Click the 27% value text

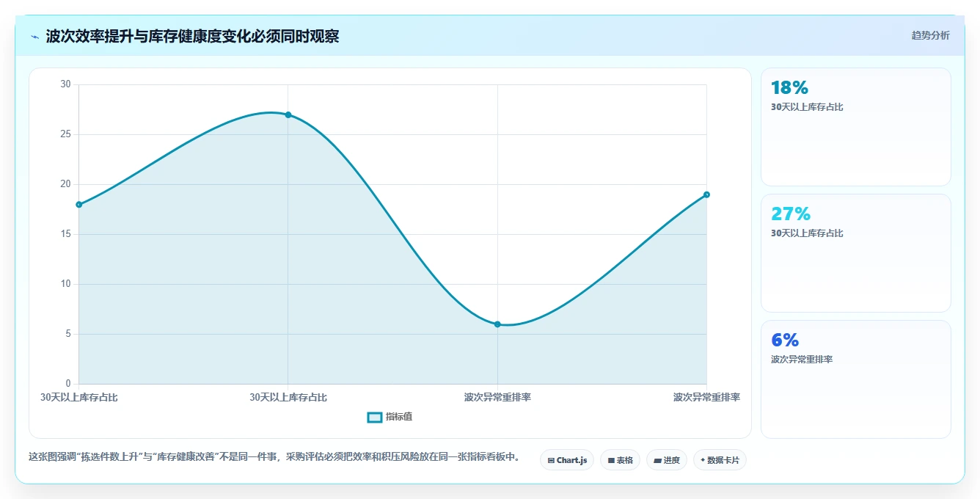click(x=791, y=214)
